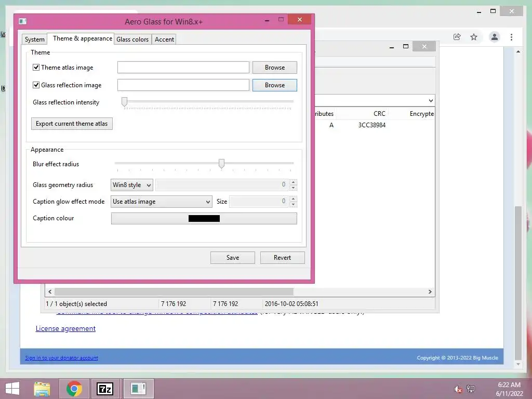Switch to Chrome from the taskbar
This screenshot has height=399, width=532.
pyautogui.click(x=74, y=389)
